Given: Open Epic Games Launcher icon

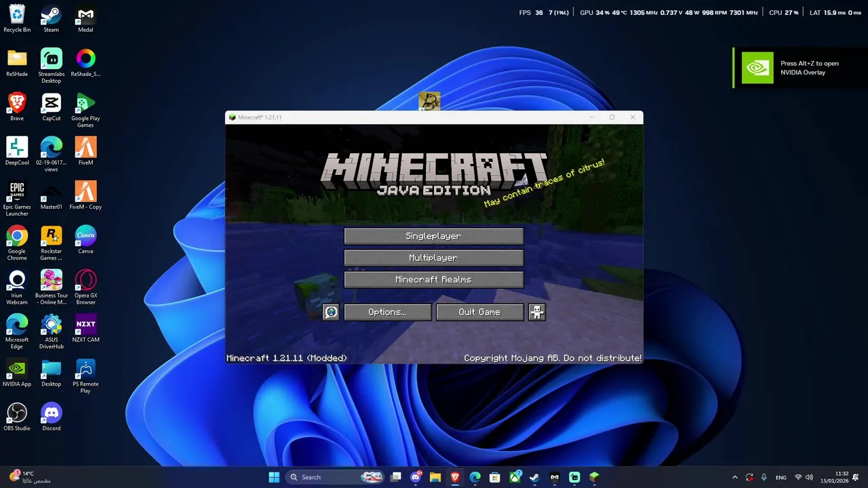Looking at the screenshot, I should 17,199.
